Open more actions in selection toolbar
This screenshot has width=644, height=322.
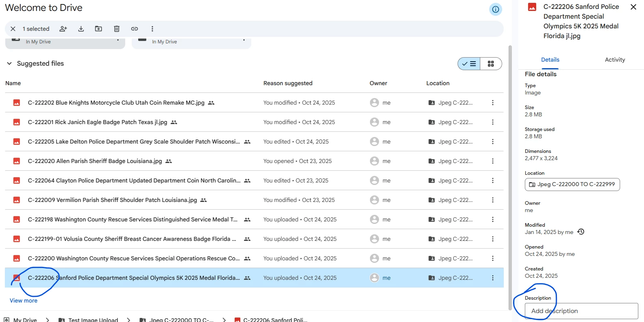pos(152,29)
